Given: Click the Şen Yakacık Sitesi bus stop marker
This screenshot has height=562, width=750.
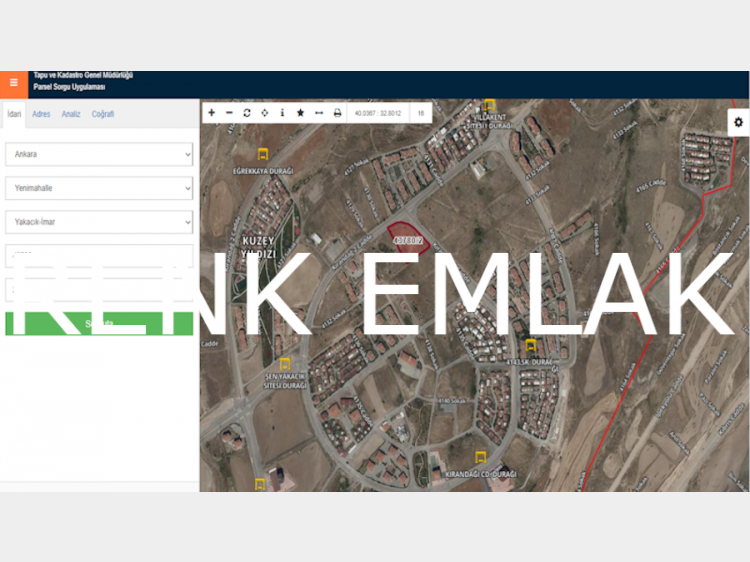Looking at the screenshot, I should 284,364.
